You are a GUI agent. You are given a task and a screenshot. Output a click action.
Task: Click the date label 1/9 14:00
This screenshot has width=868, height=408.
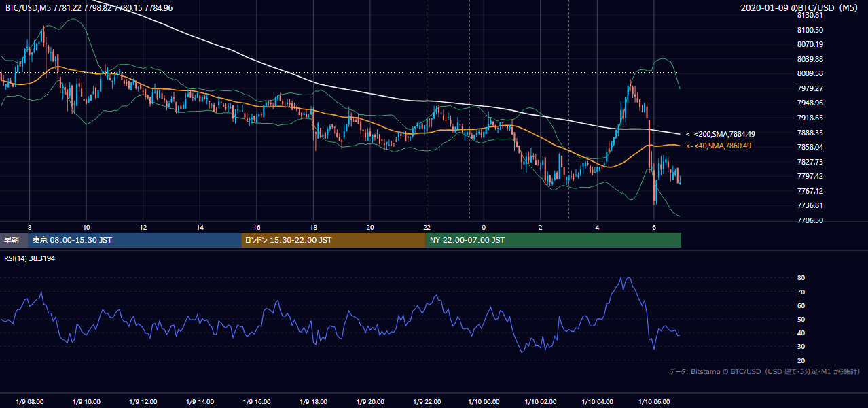click(x=200, y=401)
